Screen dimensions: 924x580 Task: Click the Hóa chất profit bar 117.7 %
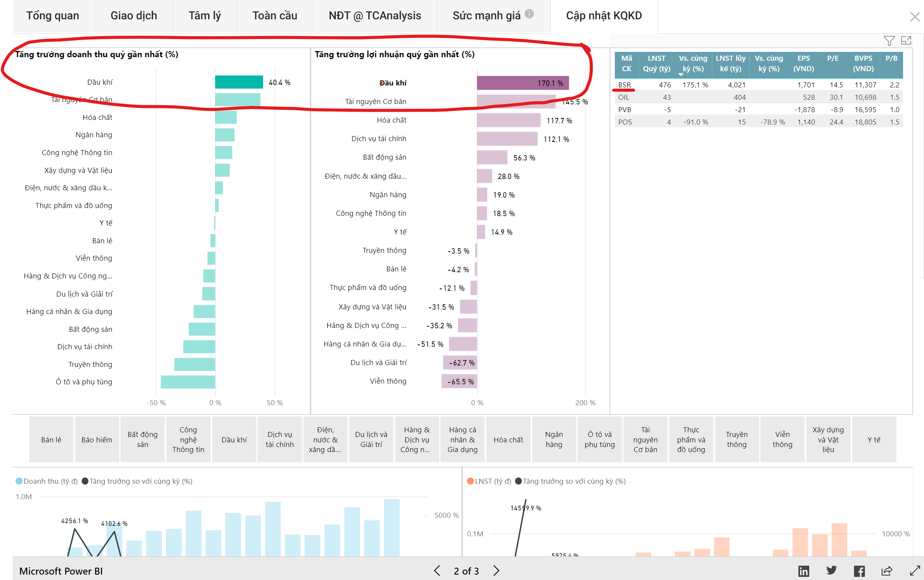click(x=509, y=120)
